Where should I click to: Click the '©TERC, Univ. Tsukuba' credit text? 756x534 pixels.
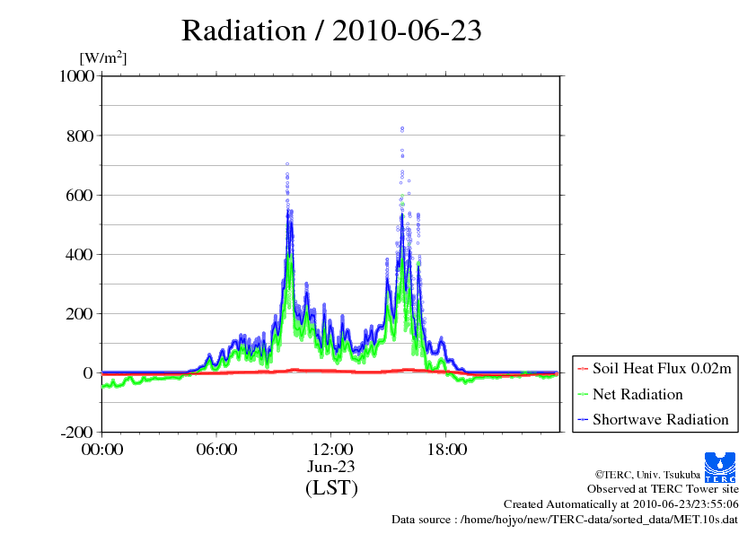(x=647, y=475)
